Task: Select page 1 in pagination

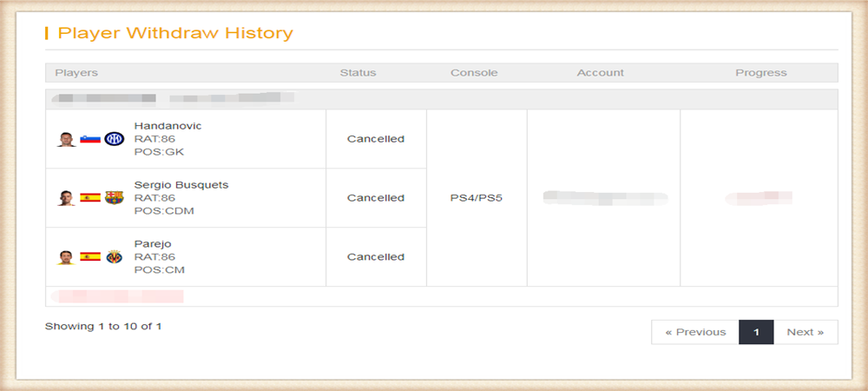Action: point(756,332)
